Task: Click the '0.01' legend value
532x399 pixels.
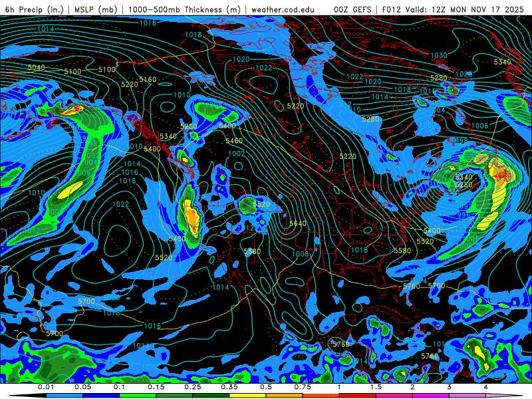Action: [x=46, y=387]
